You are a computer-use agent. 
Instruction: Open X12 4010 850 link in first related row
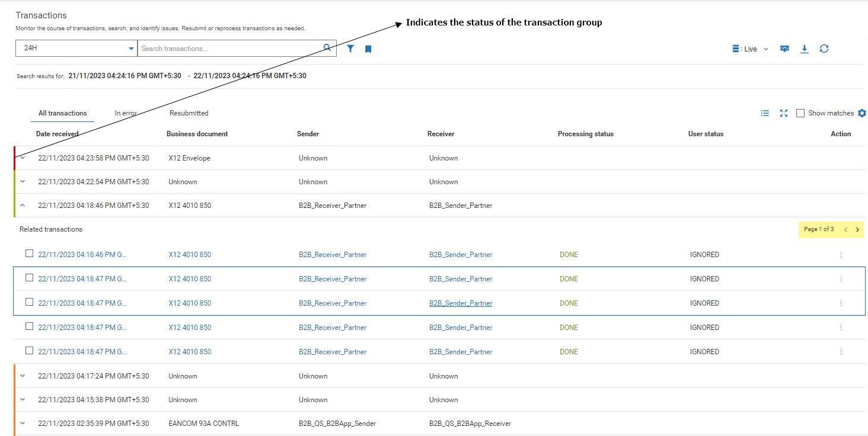point(190,255)
